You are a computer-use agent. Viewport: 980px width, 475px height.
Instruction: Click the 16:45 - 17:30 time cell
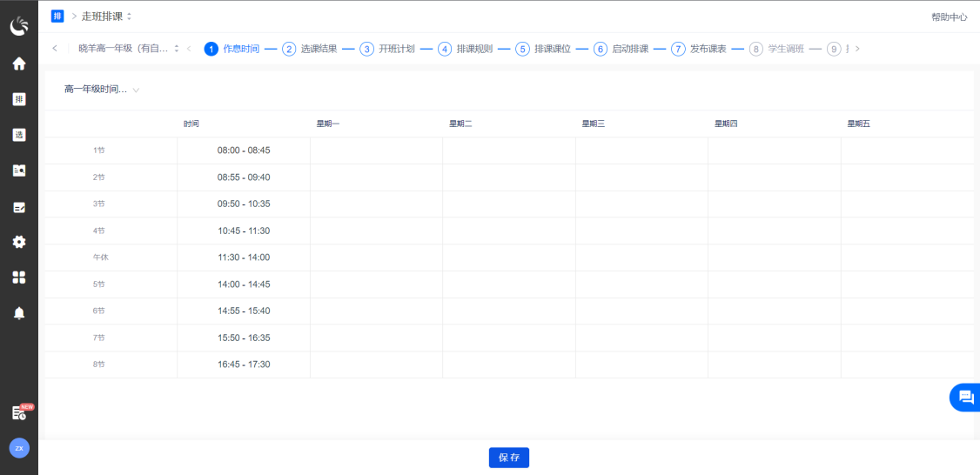coord(244,365)
